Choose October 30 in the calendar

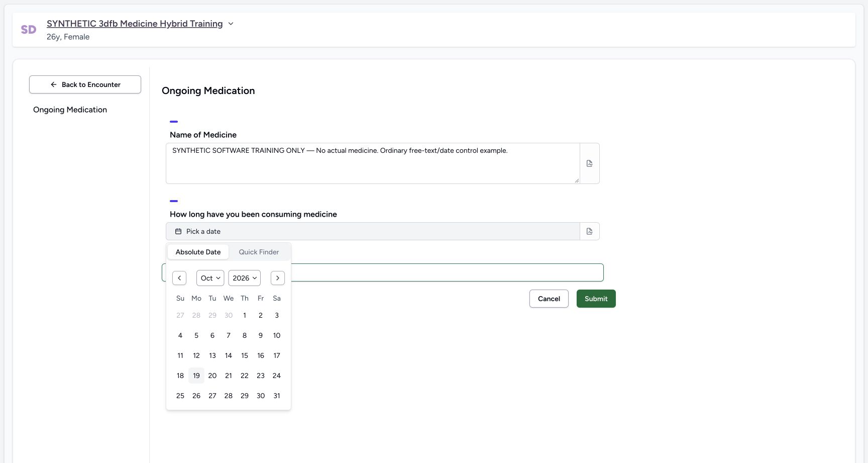tap(261, 396)
